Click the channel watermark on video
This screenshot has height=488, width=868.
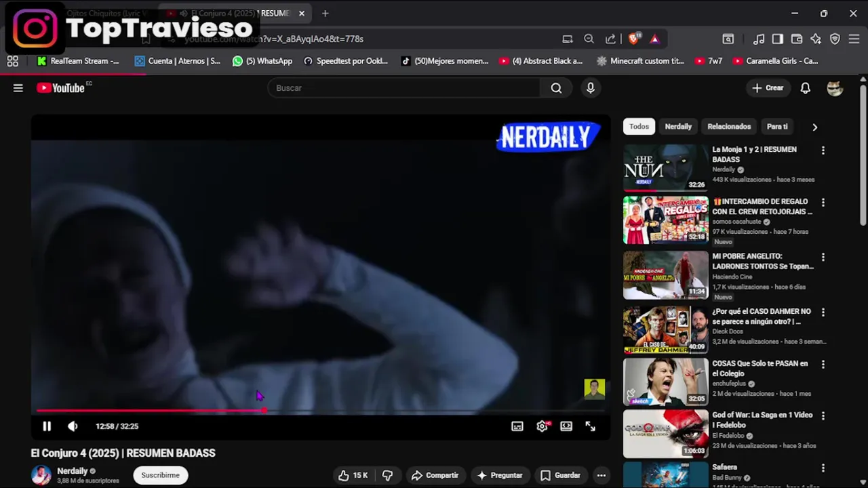click(x=594, y=389)
